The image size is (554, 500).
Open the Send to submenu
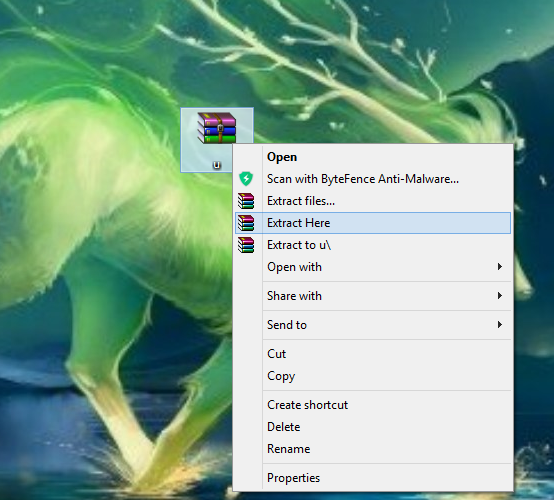click(373, 325)
